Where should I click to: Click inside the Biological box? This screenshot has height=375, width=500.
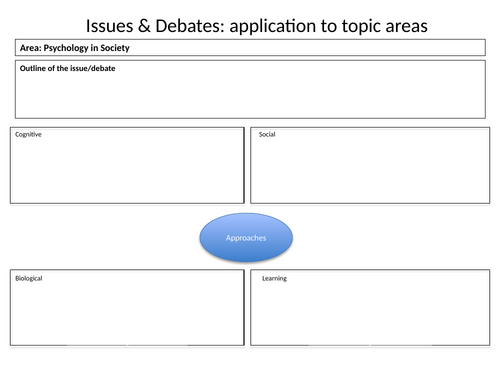127,308
